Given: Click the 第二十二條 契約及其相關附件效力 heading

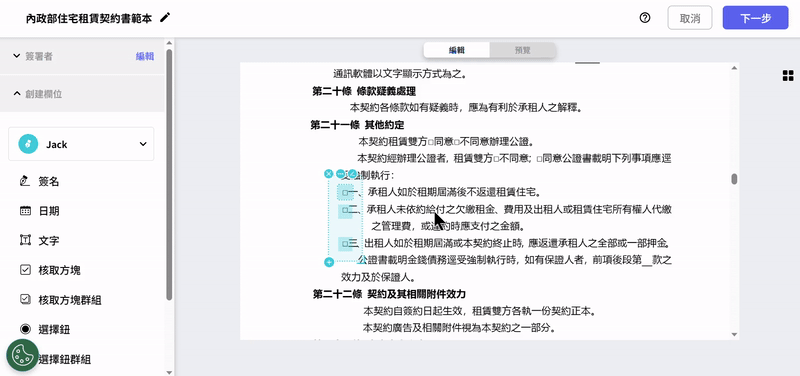Looking at the screenshot, I should coord(389,294).
